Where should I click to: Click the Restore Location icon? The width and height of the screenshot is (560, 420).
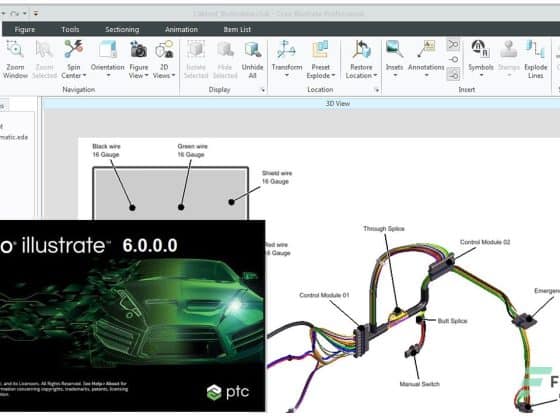(362, 49)
